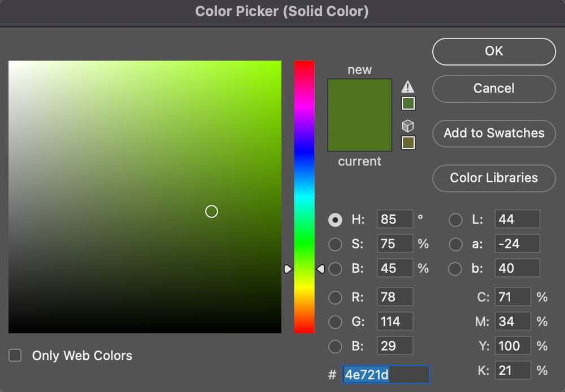
Task: Select the G green channel radio button
Action: tap(335, 321)
